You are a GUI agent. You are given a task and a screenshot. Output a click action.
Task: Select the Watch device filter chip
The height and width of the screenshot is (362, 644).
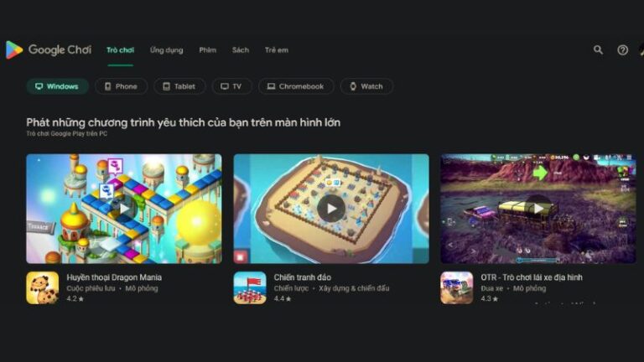tap(366, 86)
